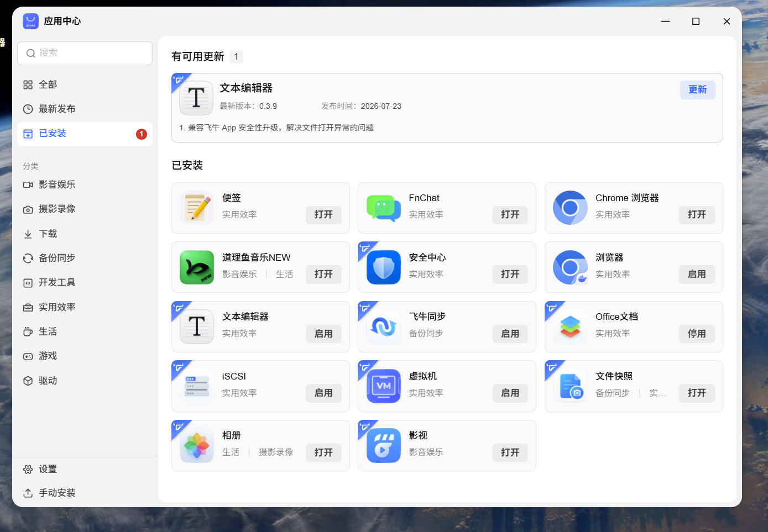Click the 相册 flower icon
The image size is (768, 532).
click(197, 445)
